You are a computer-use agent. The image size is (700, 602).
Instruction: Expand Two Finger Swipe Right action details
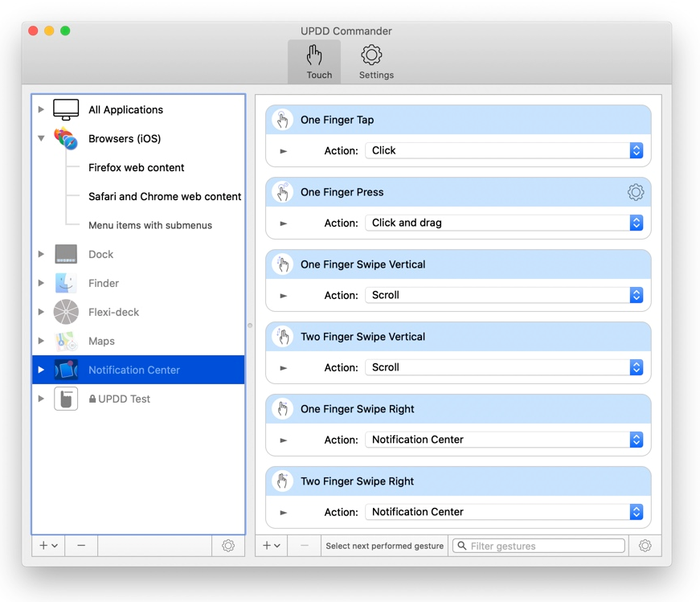coord(283,513)
